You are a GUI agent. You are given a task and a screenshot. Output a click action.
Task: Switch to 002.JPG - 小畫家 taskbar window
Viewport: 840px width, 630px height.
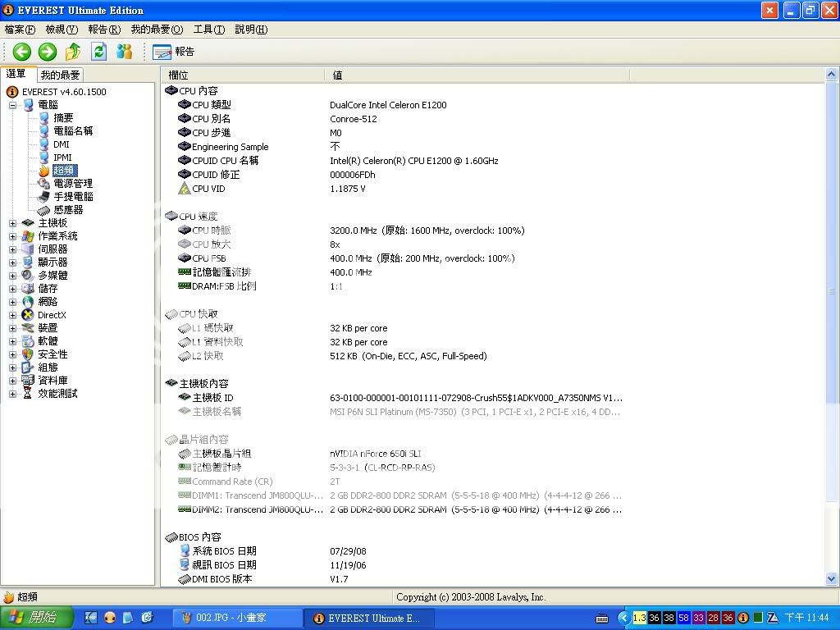click(x=236, y=618)
